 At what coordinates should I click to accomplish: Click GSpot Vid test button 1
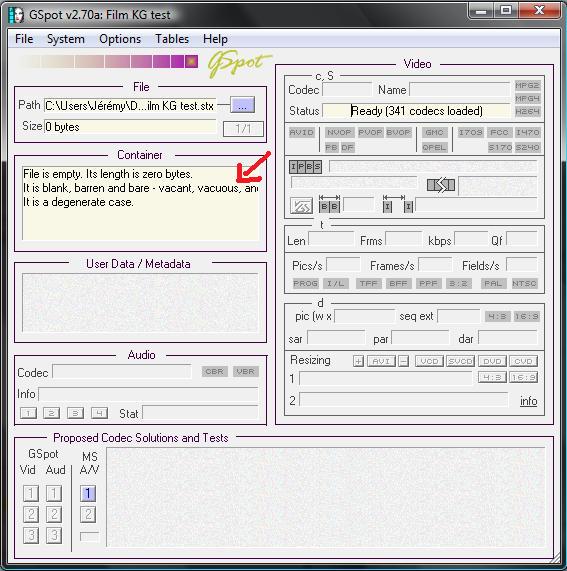click(31, 493)
